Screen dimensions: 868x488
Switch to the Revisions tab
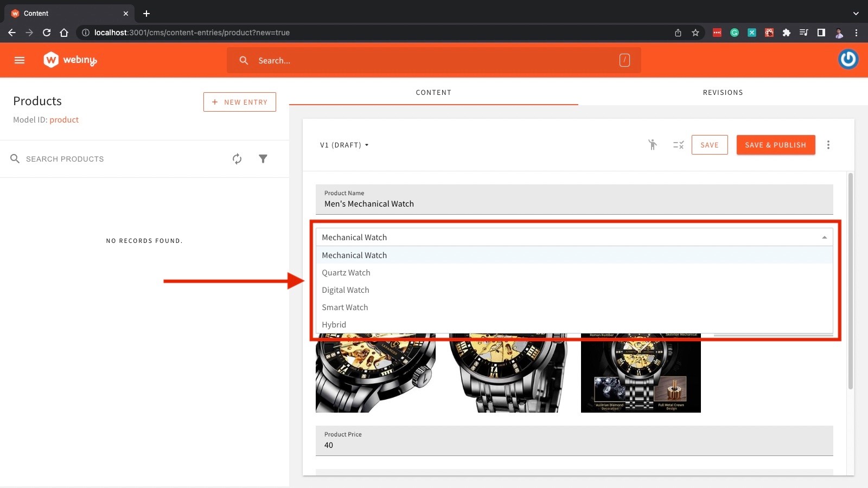[x=723, y=93]
